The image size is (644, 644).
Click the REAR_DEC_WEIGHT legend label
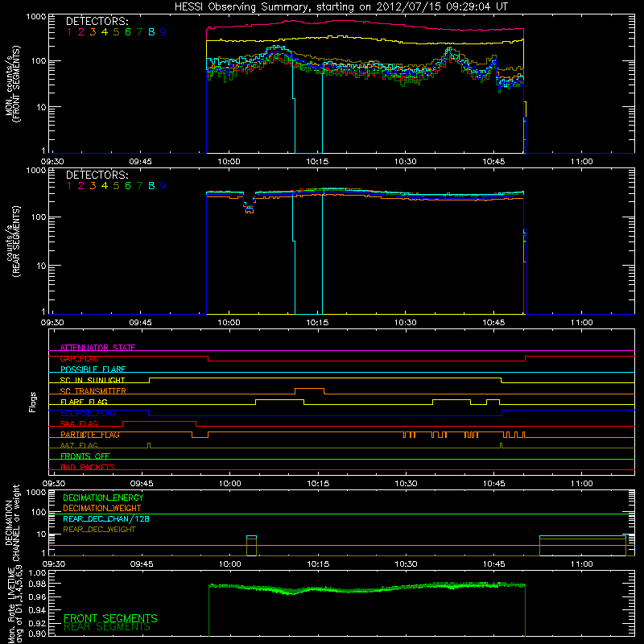(x=99, y=530)
